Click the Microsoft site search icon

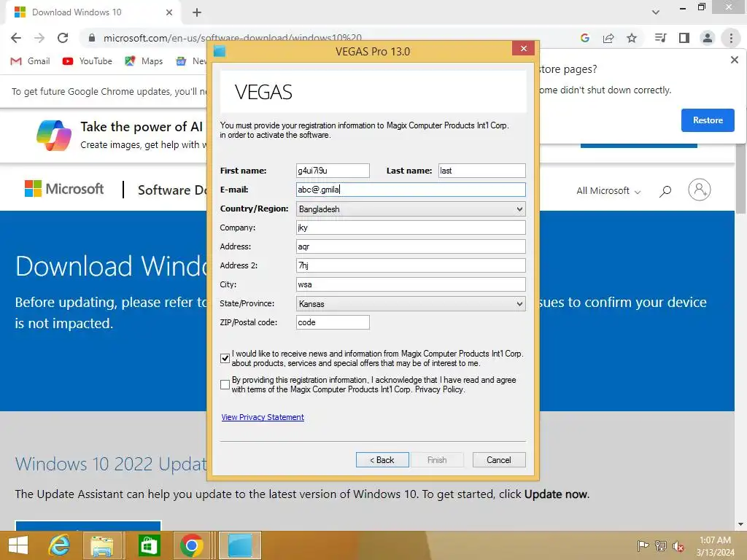665,191
